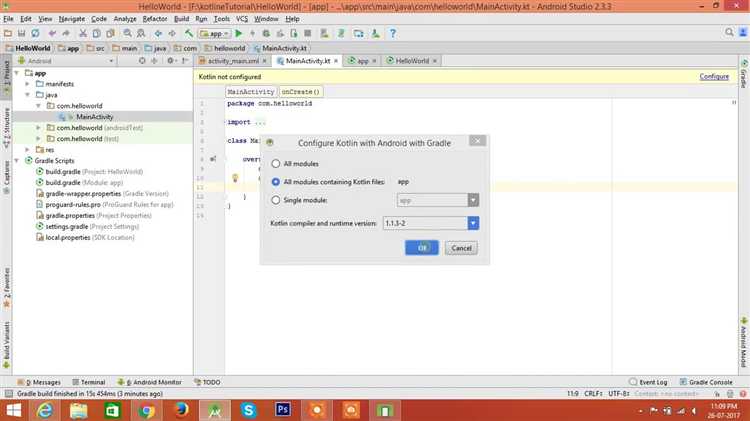Expand com.helloworld (androidTest) package
The width and height of the screenshot is (750, 421).
(39, 128)
